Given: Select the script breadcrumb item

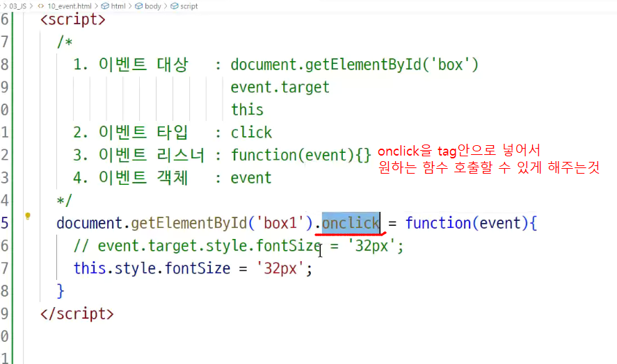Looking at the screenshot, I should [184, 6].
